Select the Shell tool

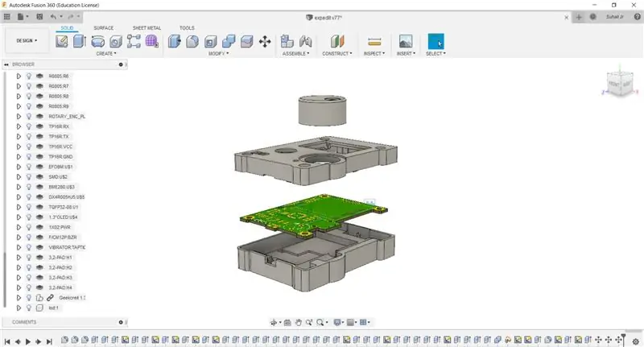tap(210, 41)
